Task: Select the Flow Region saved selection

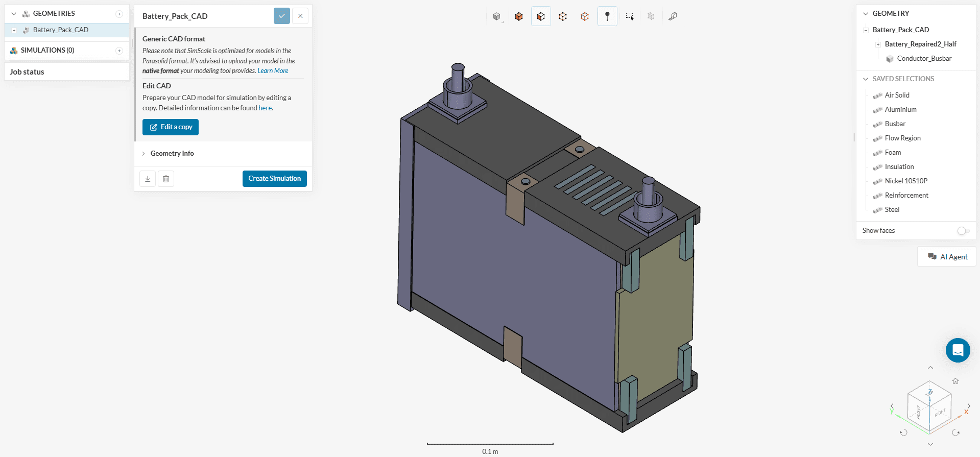Action: [902, 138]
